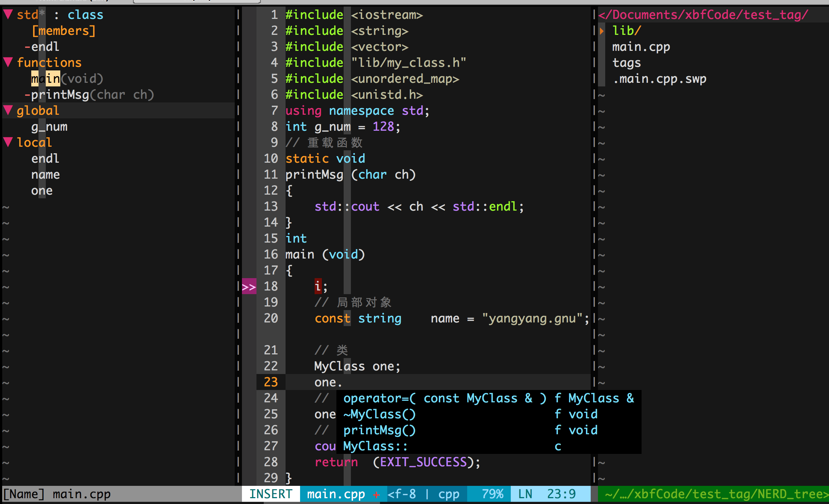The image size is (829, 504).
Task: Select the [members] entry under std
Action: [x=64, y=31]
